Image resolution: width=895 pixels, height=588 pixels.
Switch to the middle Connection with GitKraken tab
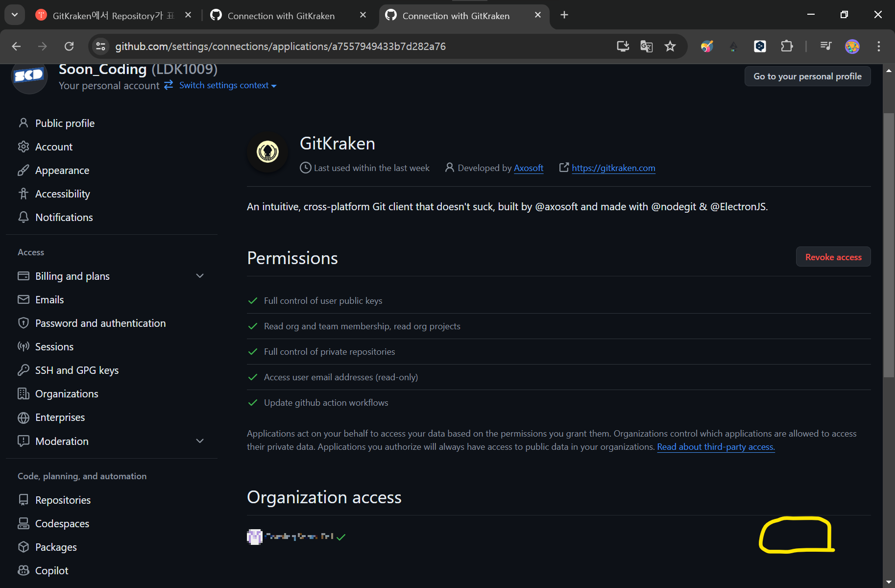[281, 16]
